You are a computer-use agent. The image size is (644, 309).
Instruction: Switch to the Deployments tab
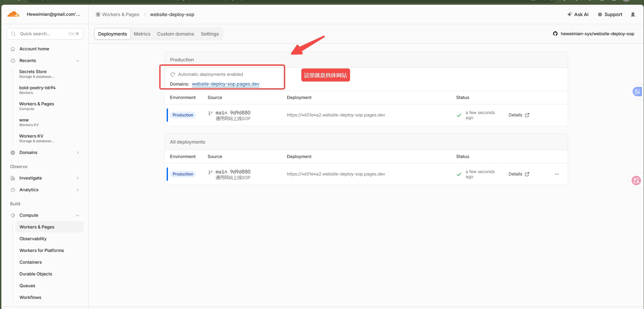113,34
